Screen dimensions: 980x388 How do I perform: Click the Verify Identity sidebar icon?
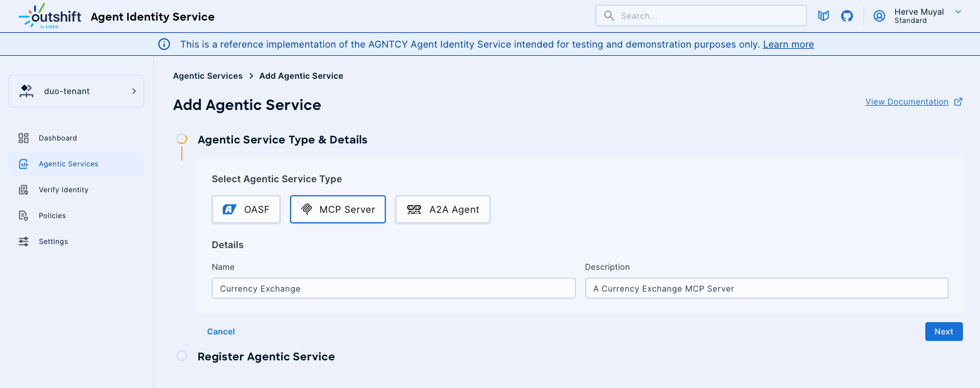click(x=24, y=190)
